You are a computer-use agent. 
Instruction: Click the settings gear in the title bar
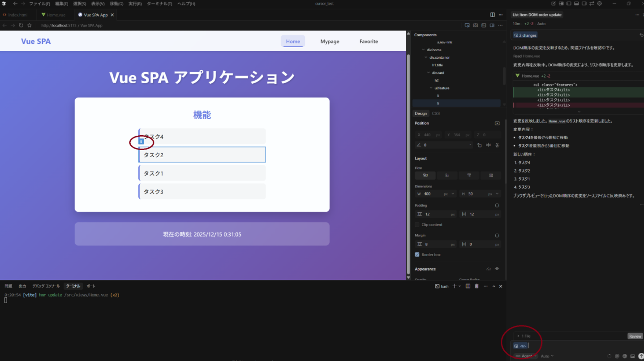[600, 4]
